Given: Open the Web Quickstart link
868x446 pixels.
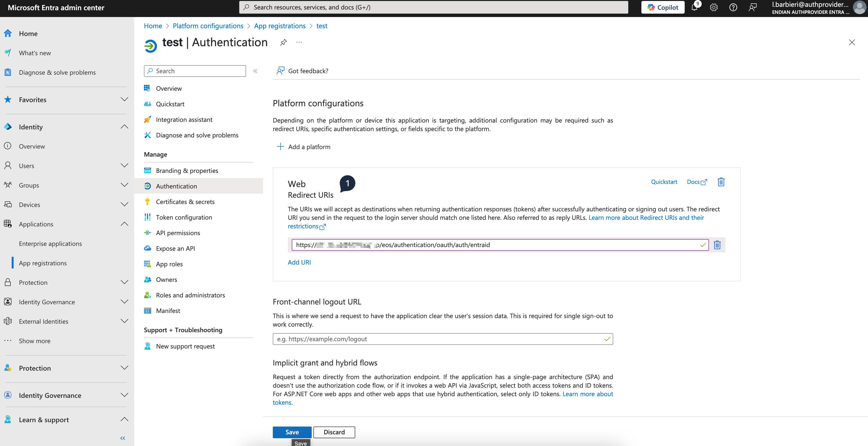Looking at the screenshot, I should point(664,182).
